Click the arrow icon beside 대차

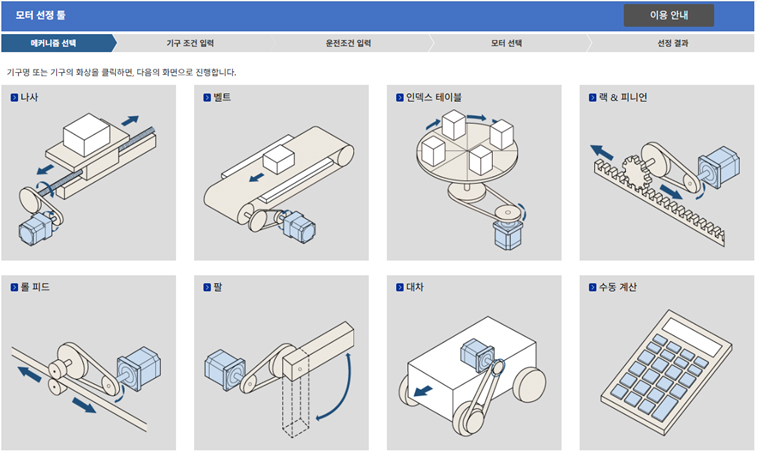[x=400, y=287]
